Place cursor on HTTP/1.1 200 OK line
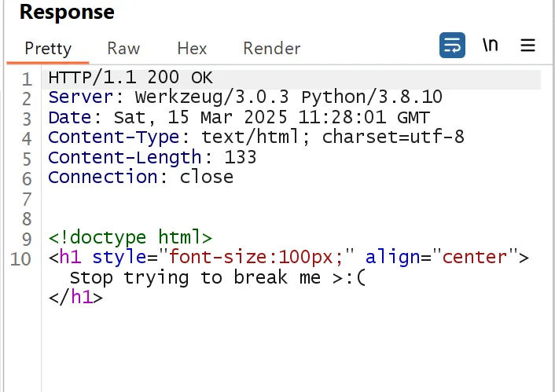 point(130,79)
